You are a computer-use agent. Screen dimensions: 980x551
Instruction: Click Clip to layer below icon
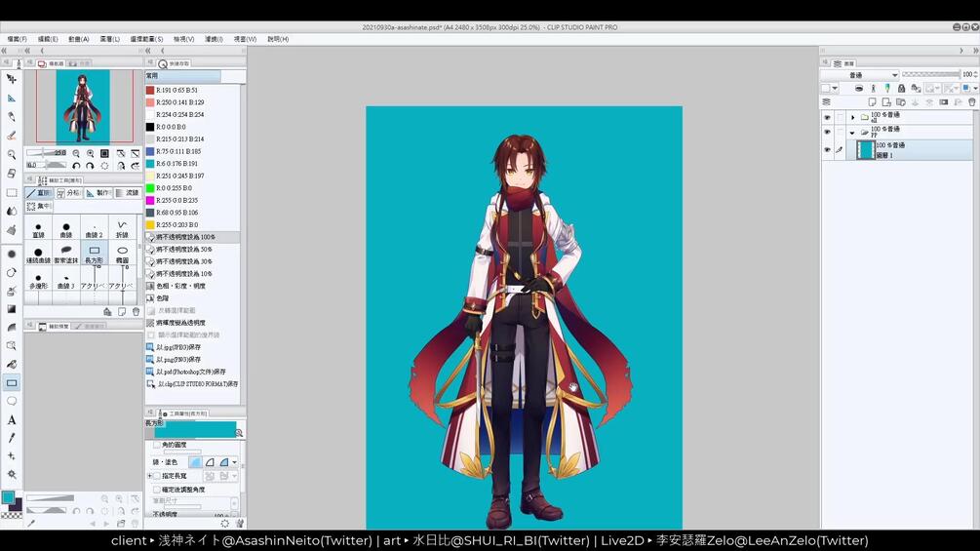pyautogui.click(x=859, y=88)
